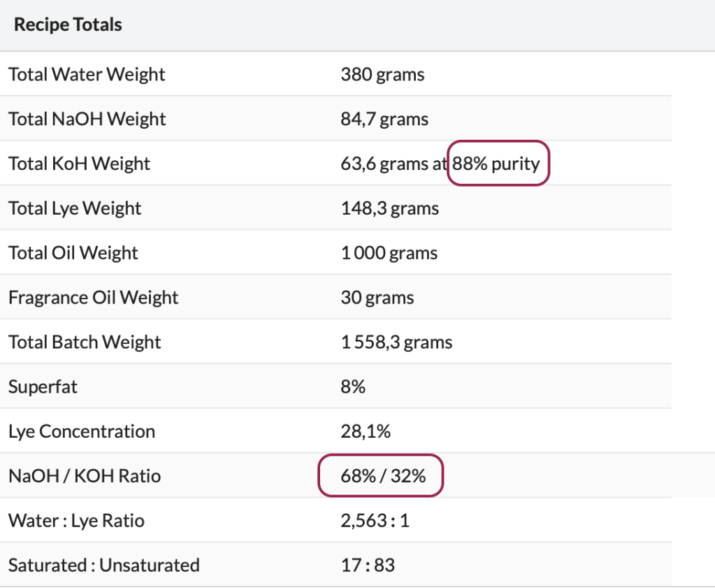Click the Recipe Totals header

[x=68, y=25]
